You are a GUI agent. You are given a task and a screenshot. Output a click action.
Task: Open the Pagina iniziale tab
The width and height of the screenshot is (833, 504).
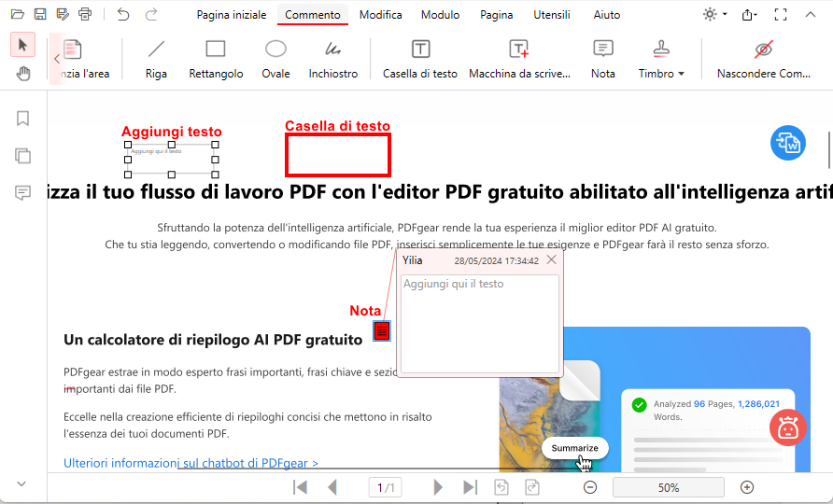click(x=231, y=15)
